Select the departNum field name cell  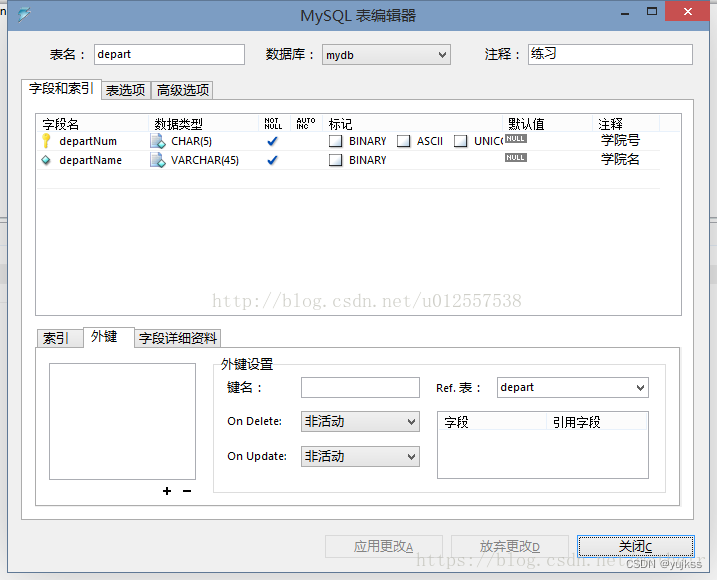point(88,141)
